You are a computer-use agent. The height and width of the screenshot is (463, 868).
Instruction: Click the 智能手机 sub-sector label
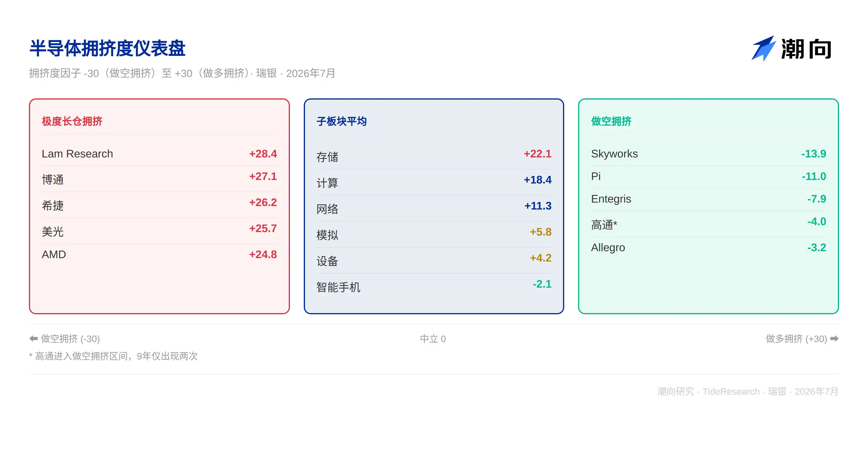[338, 287]
